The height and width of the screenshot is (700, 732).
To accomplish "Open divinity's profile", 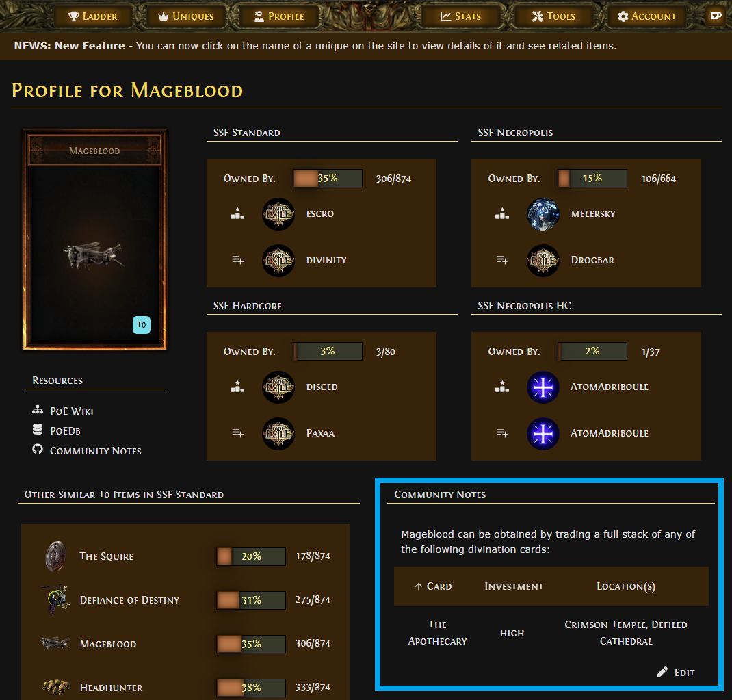I will (x=326, y=260).
